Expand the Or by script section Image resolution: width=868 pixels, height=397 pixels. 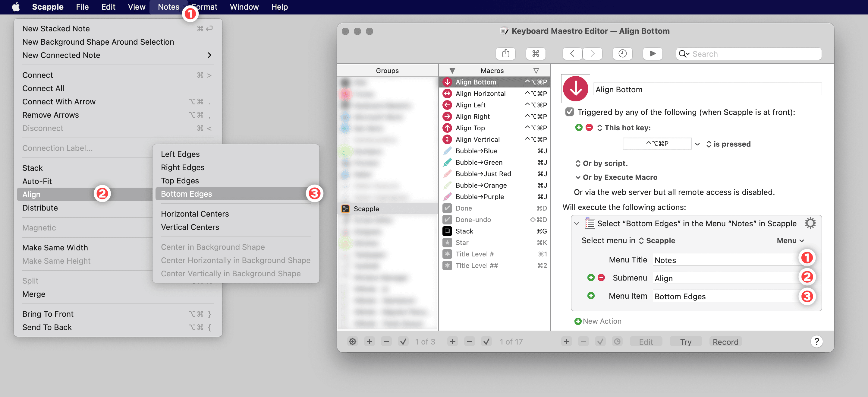pos(578,164)
